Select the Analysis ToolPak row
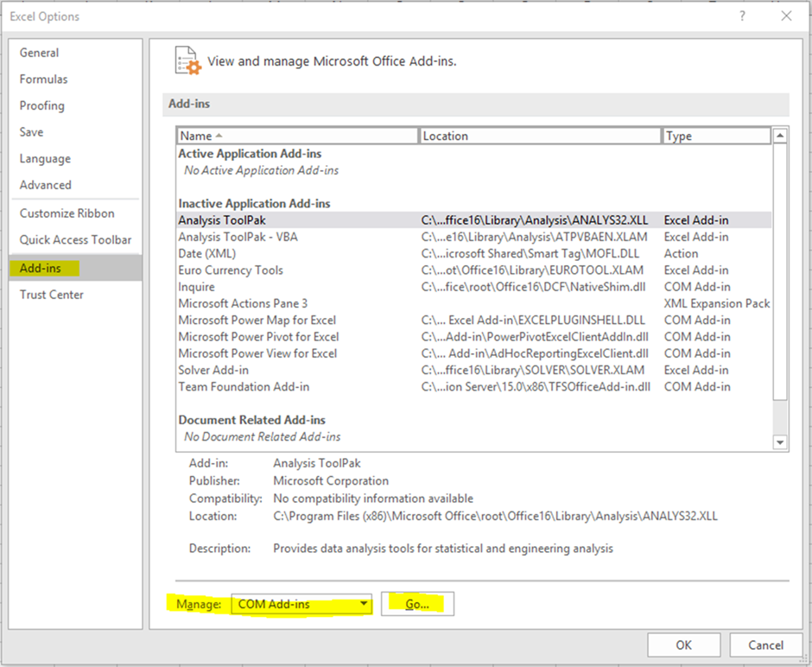This screenshot has height=667, width=812. coord(473,220)
